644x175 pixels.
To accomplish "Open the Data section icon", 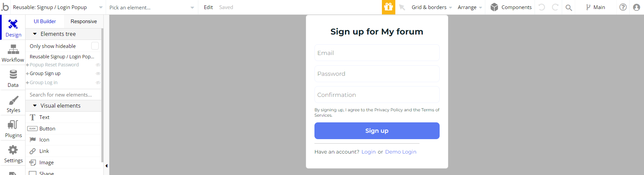I will [x=13, y=74].
